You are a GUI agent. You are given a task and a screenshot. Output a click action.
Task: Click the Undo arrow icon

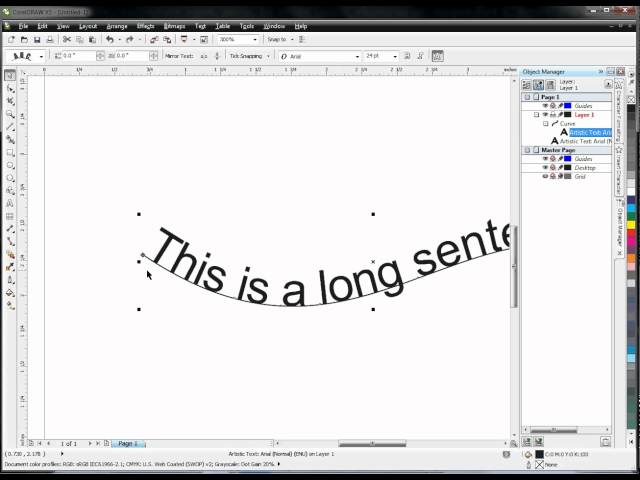pos(109,40)
